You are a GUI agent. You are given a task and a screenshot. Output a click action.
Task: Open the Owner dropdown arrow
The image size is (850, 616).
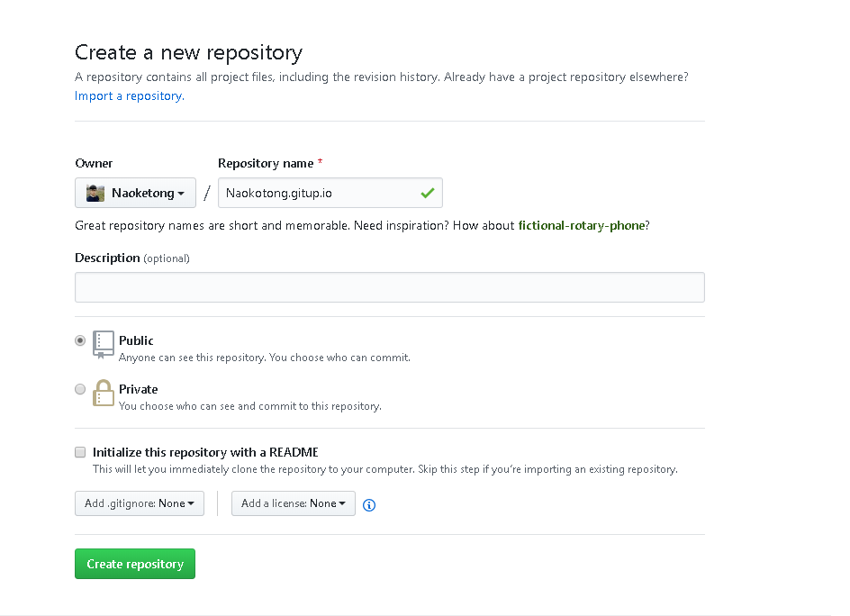pos(181,194)
